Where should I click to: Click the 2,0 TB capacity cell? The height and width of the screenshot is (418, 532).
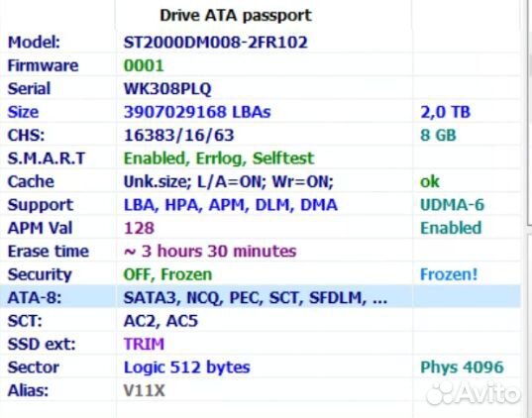445,112
